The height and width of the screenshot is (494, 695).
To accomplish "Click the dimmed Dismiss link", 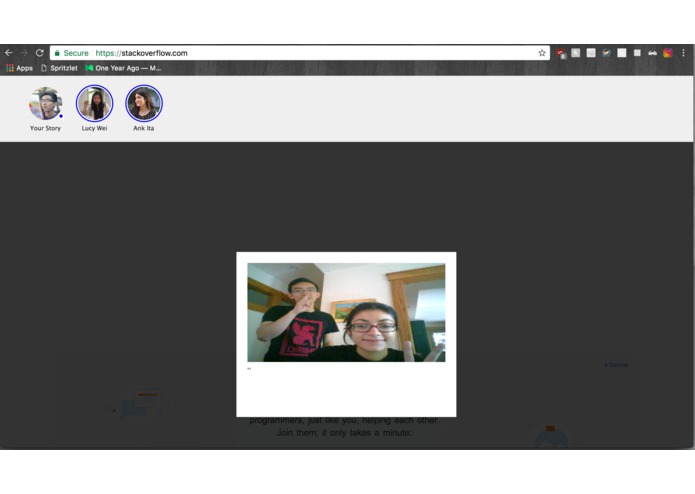I will [x=617, y=365].
